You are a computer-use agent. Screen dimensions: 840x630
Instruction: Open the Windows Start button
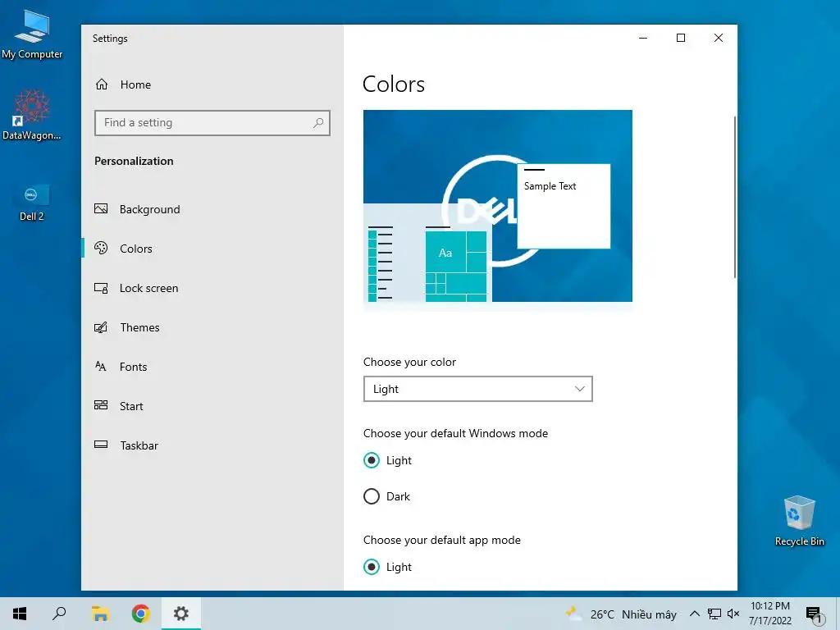coord(20,614)
